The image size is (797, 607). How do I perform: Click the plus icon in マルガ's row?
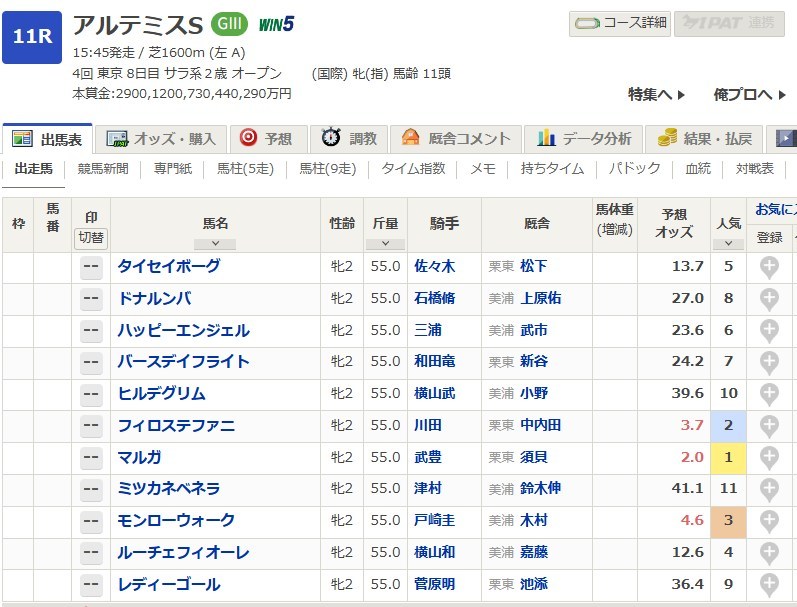coord(769,458)
